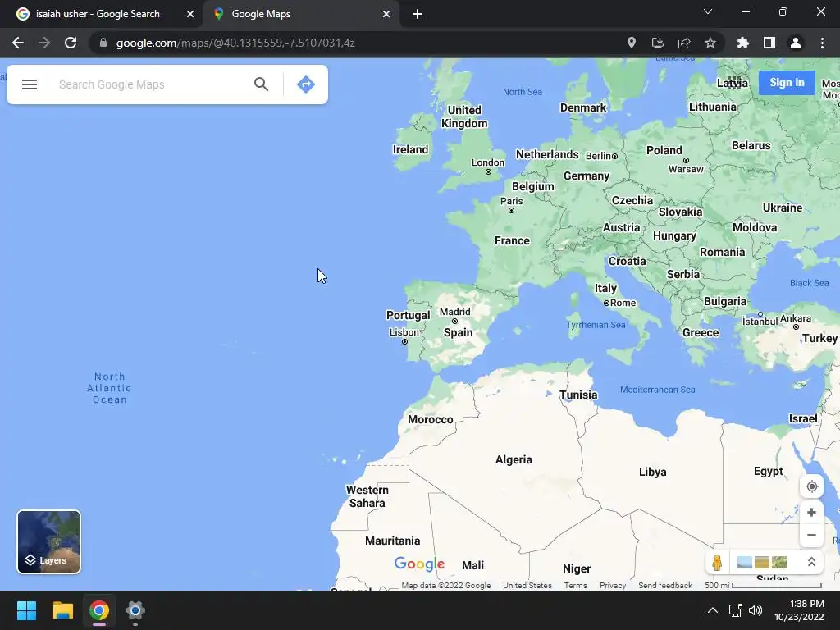
Task: Click the Lisbon city label
Action: (x=404, y=332)
